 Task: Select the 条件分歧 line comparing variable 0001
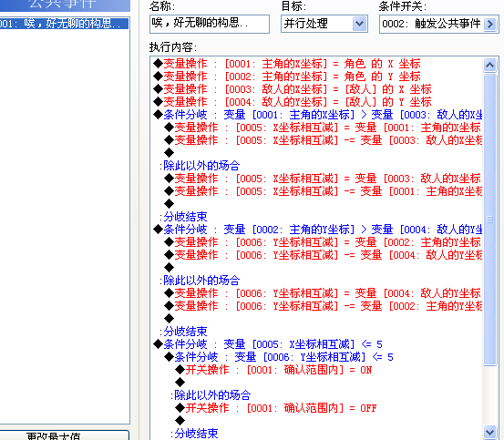317,115
